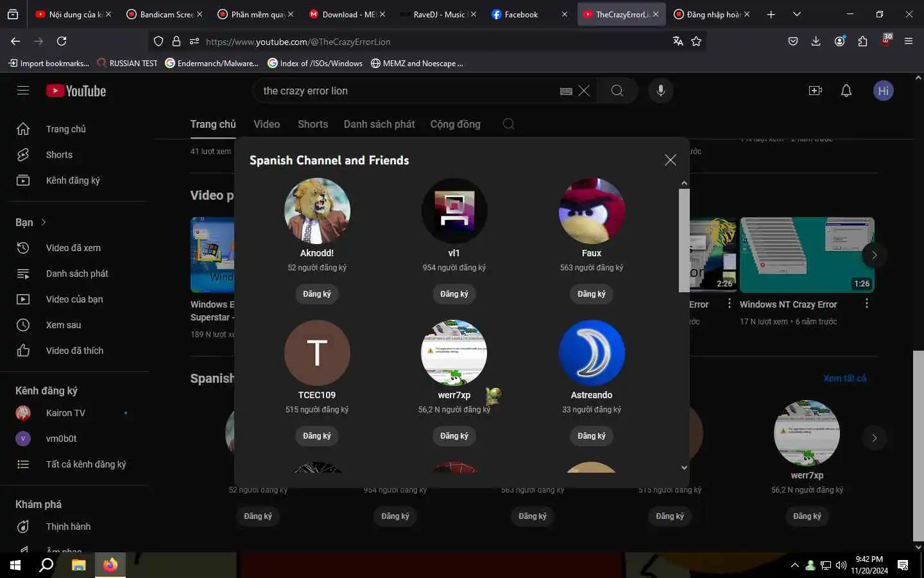Open Windows taskbar search
Viewport: 924px width, 578px height.
click(46, 565)
